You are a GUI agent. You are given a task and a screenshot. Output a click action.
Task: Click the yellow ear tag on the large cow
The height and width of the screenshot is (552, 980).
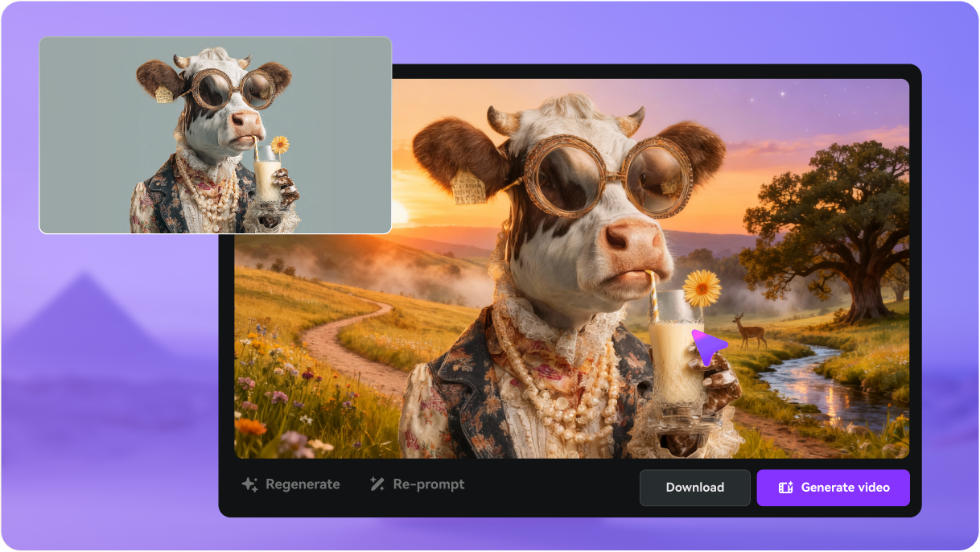coord(468,187)
